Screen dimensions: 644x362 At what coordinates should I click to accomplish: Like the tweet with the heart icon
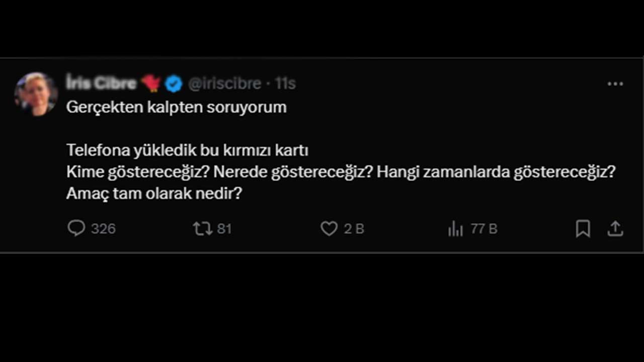pos(329,229)
